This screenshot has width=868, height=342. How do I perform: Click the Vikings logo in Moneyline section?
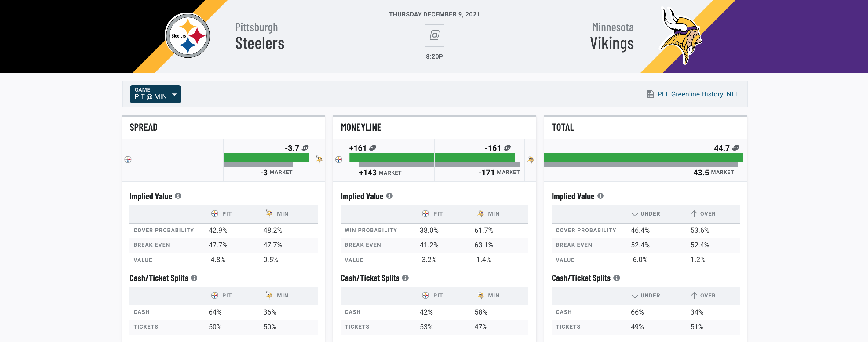[529, 160]
